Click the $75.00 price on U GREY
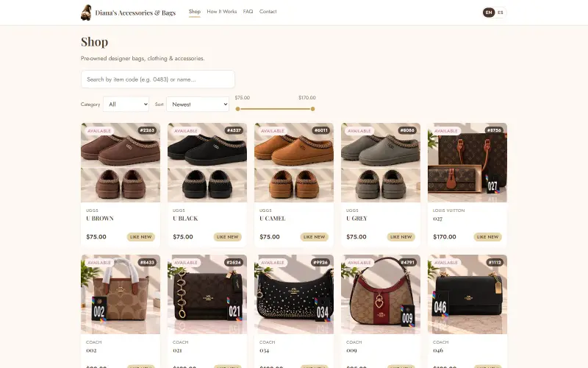 356,237
